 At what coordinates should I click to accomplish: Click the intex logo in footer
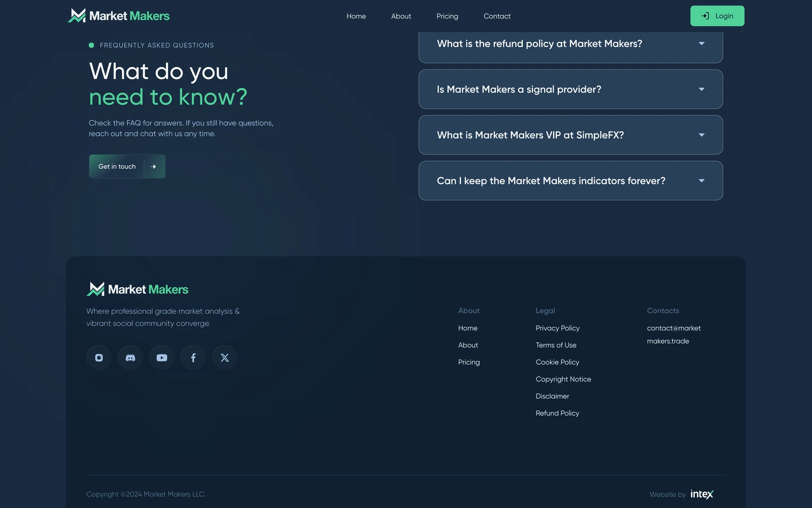pyautogui.click(x=702, y=494)
